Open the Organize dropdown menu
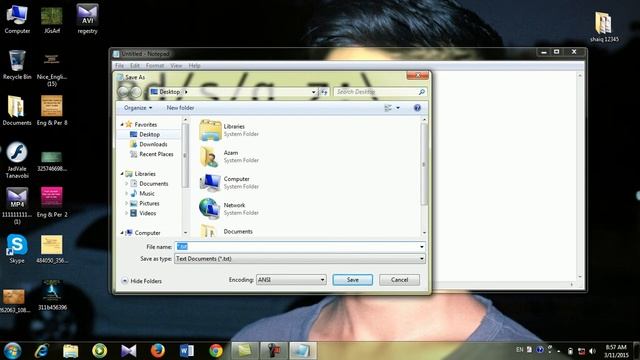The height and width of the screenshot is (360, 640). click(x=138, y=108)
